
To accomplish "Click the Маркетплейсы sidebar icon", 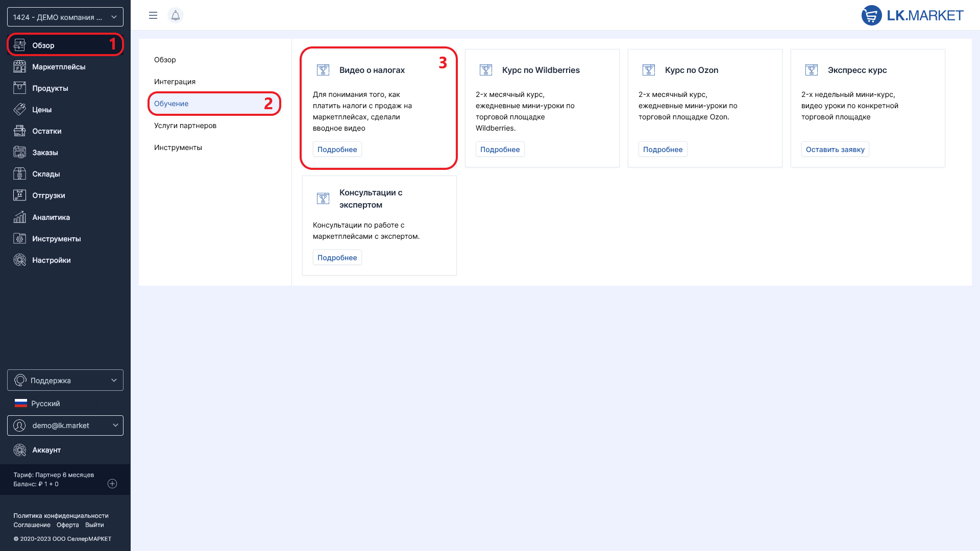I will tap(19, 67).
